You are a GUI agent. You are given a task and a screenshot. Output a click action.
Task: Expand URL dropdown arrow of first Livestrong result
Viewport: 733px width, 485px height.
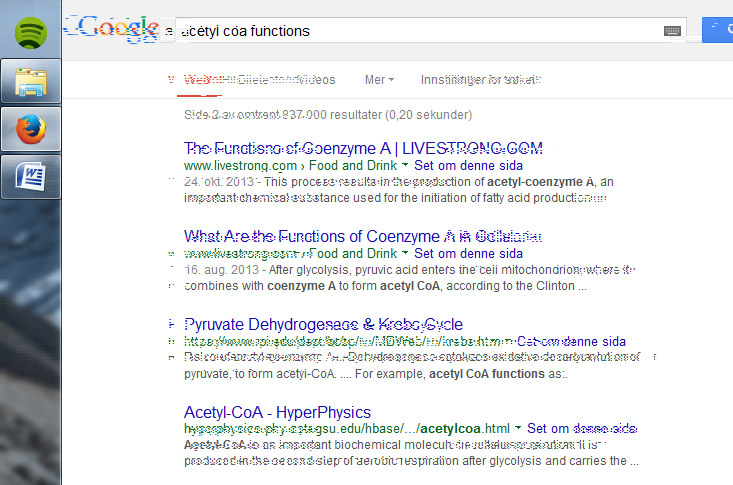pos(405,165)
